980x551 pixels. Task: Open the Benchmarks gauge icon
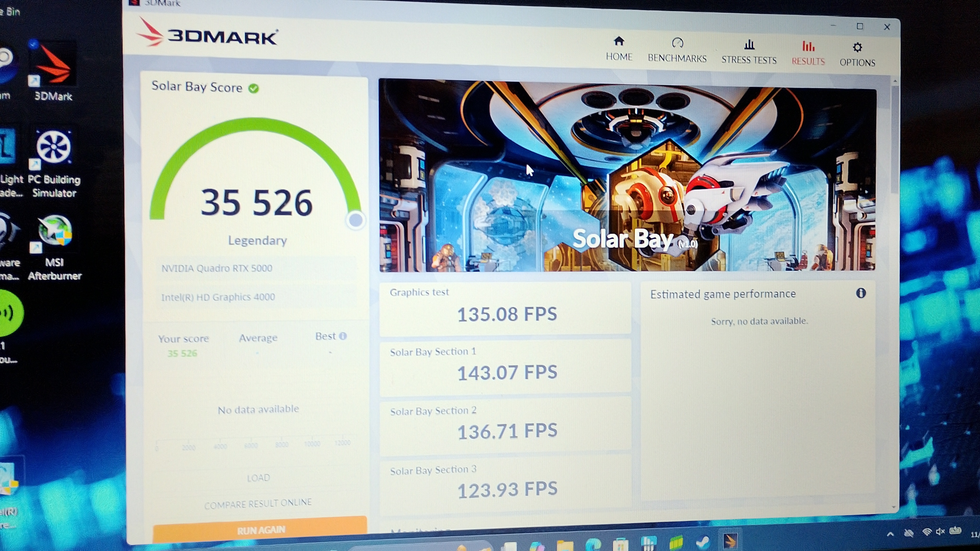click(x=678, y=43)
